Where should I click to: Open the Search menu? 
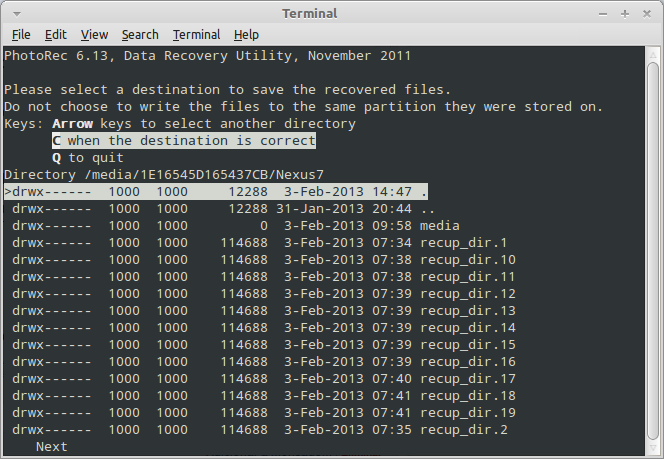click(140, 35)
